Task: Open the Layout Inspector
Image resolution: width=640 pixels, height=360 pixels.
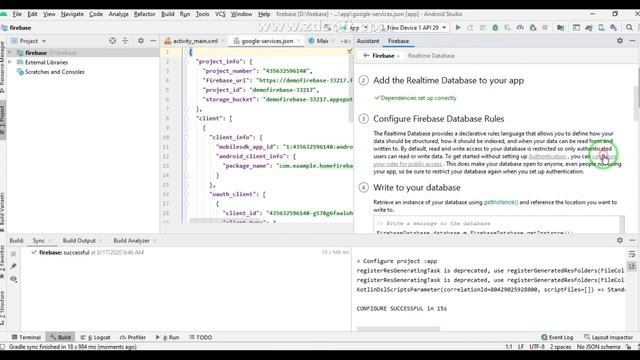Action: 608,337
